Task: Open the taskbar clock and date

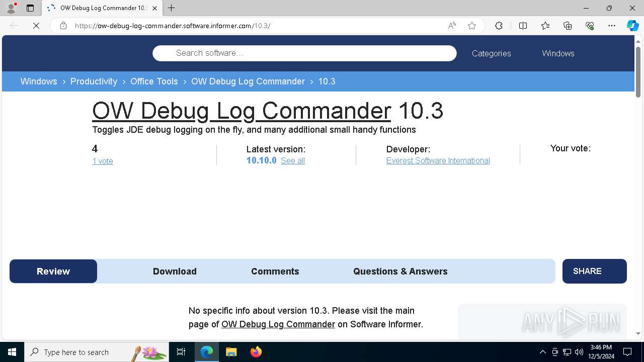Action: click(601, 352)
